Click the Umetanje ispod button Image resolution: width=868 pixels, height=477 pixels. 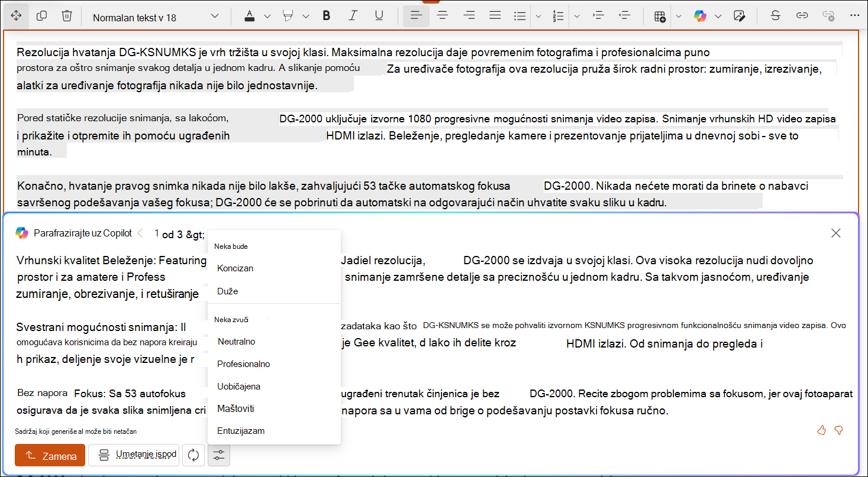pos(134,455)
